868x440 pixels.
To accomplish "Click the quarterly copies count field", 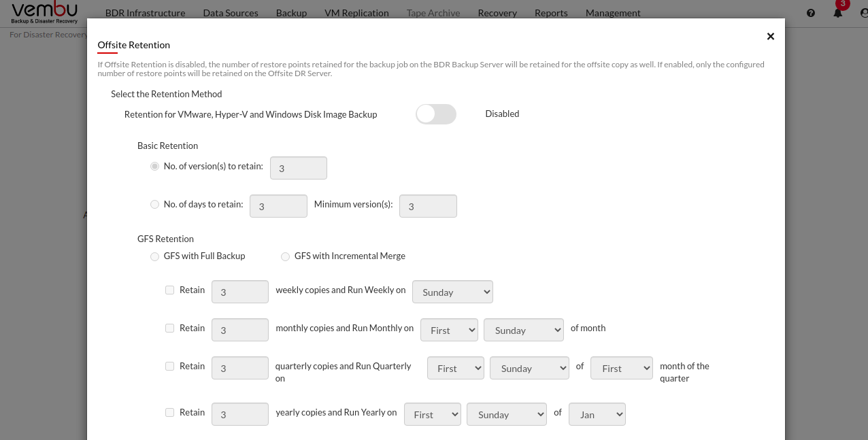I will click(240, 368).
